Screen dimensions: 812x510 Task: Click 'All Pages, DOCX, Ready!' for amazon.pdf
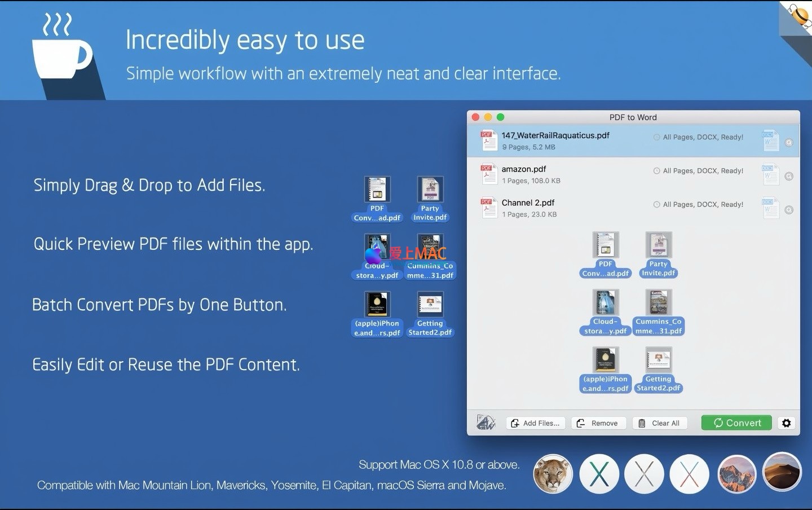[703, 171]
